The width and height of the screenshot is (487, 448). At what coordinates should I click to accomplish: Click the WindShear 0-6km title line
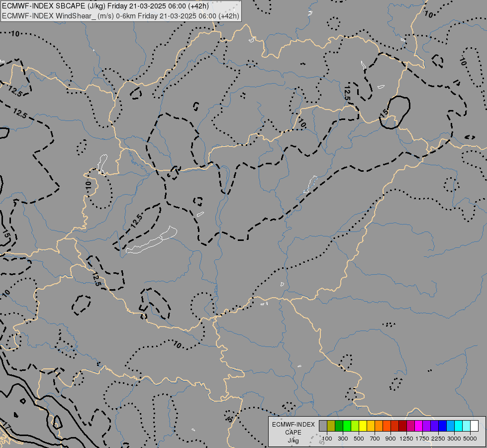(120, 16)
